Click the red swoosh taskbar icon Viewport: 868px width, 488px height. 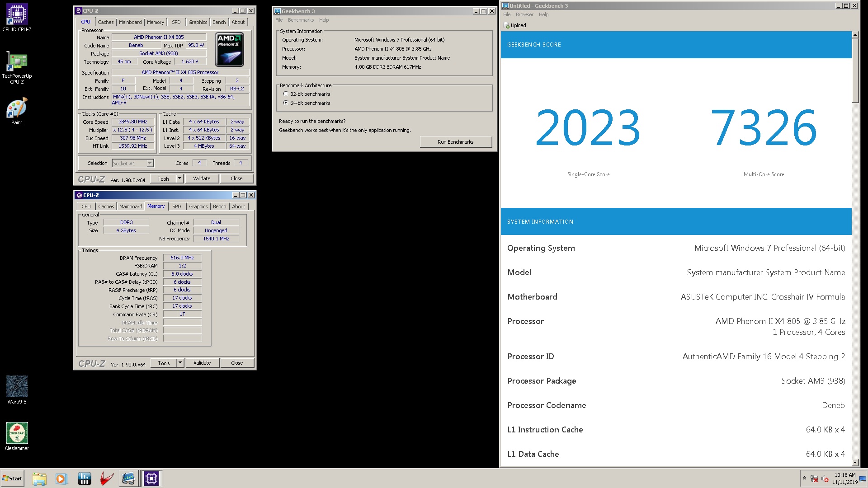106,479
